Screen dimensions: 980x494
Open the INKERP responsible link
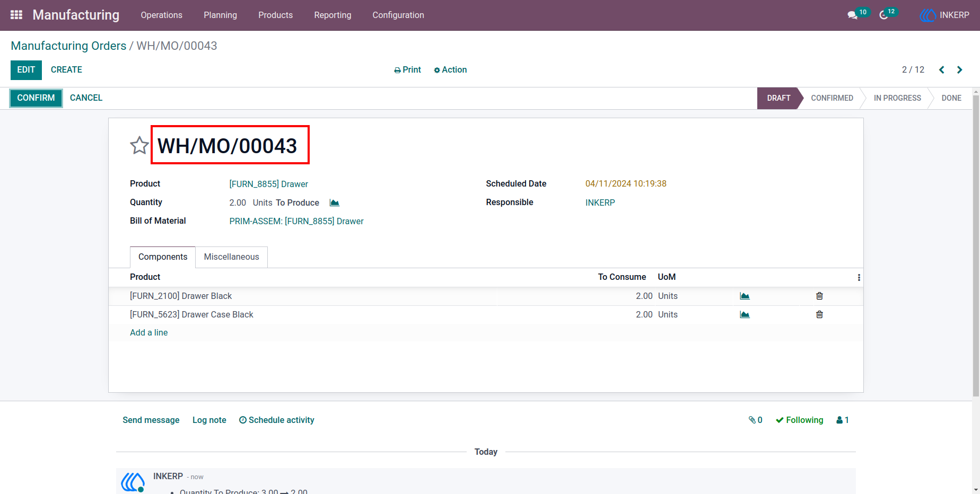(x=600, y=202)
